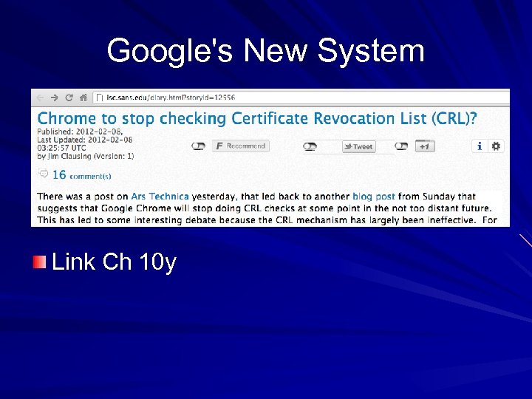The height and width of the screenshot is (399, 532).
Task: Click the 'by Jim Clausing (Version: 1)' text
Action: coord(86,157)
